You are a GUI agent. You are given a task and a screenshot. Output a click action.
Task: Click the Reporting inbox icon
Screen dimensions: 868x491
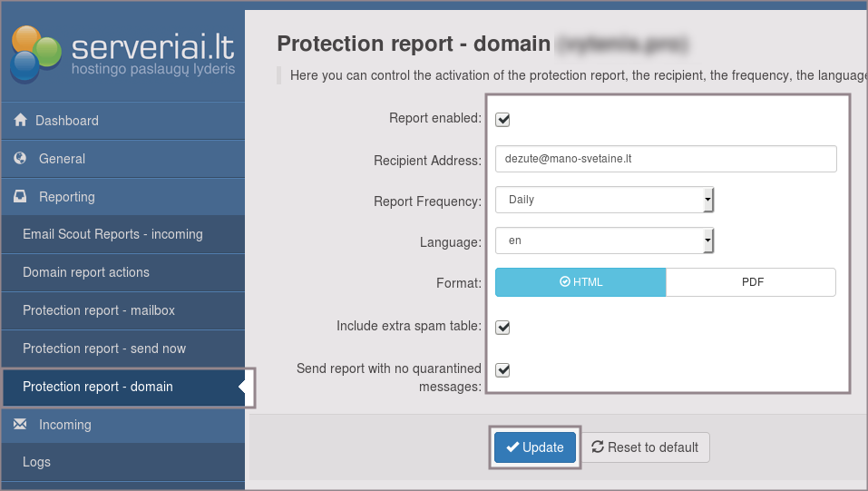pos(21,196)
